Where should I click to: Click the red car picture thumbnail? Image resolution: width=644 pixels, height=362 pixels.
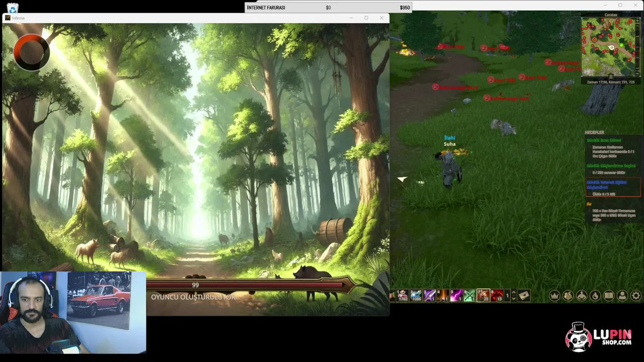click(x=99, y=300)
